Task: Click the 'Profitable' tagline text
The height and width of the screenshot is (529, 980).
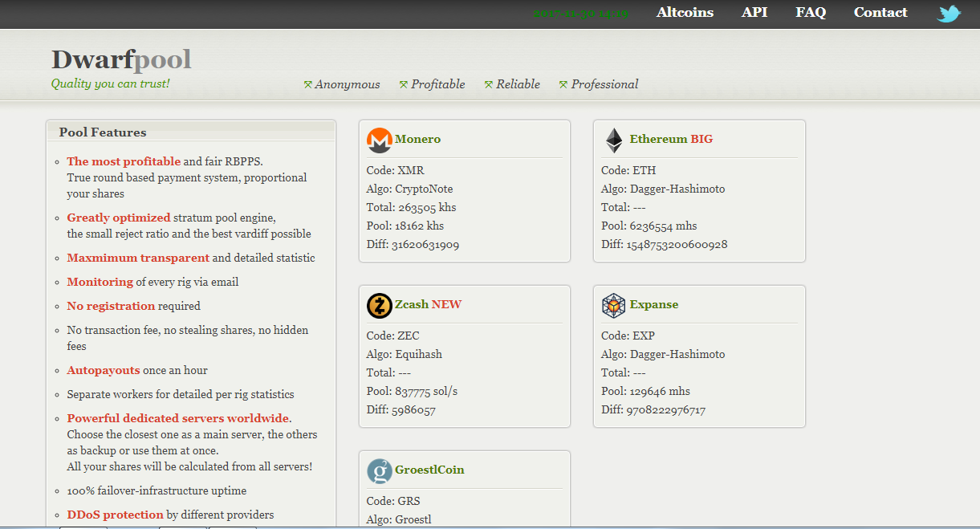Action: pos(438,84)
